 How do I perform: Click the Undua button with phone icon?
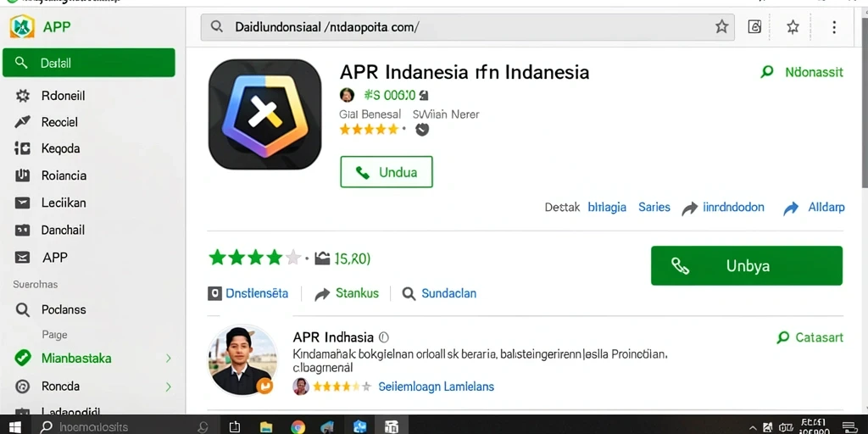387,172
